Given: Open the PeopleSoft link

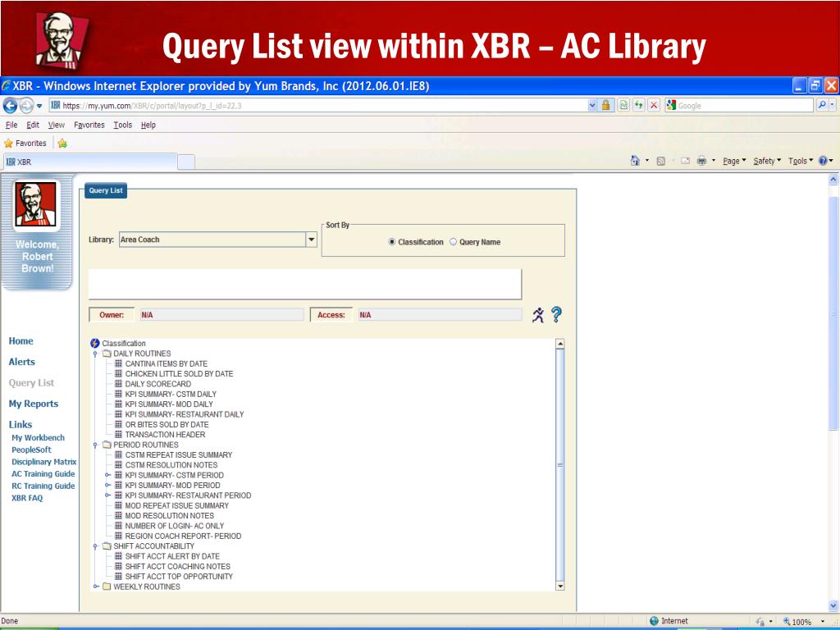Looking at the screenshot, I should (32, 450).
